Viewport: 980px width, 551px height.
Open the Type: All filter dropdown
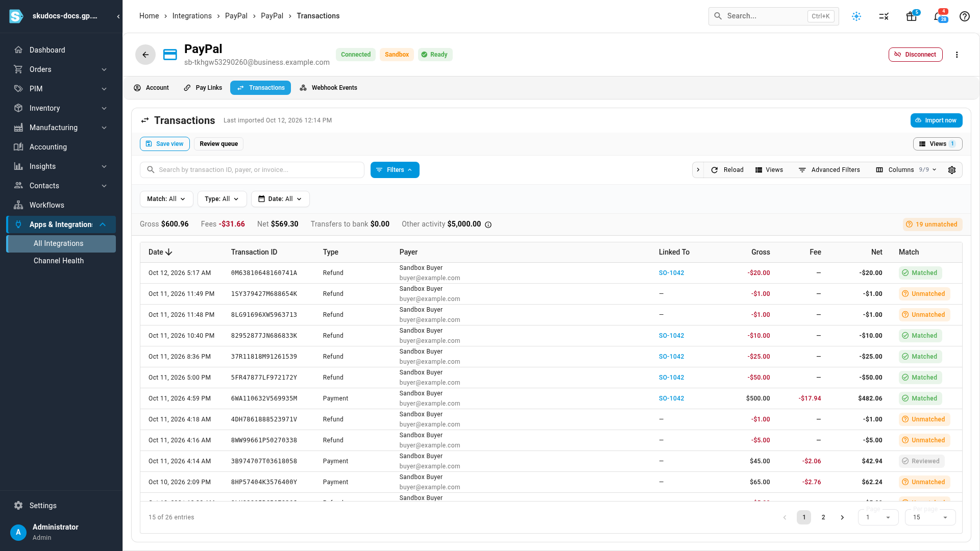(x=222, y=199)
